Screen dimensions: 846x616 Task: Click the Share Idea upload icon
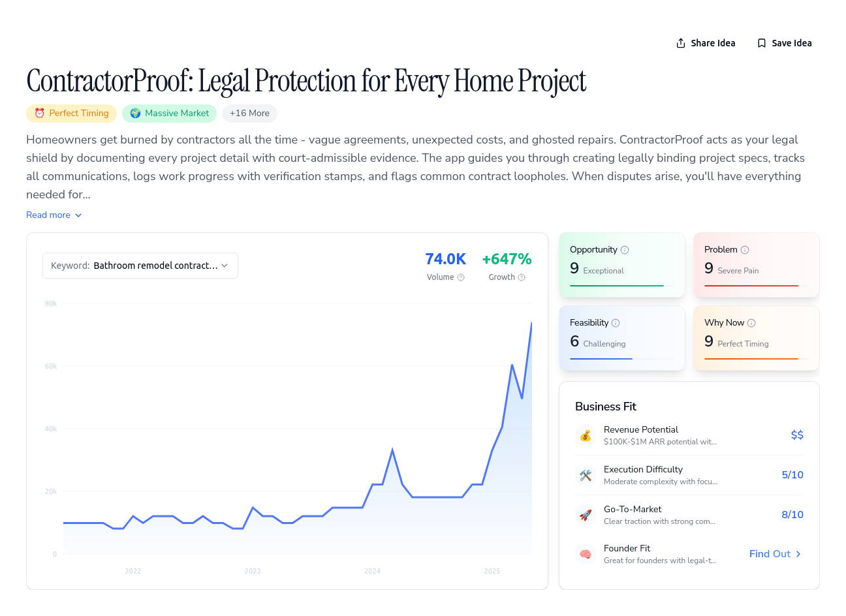point(681,43)
